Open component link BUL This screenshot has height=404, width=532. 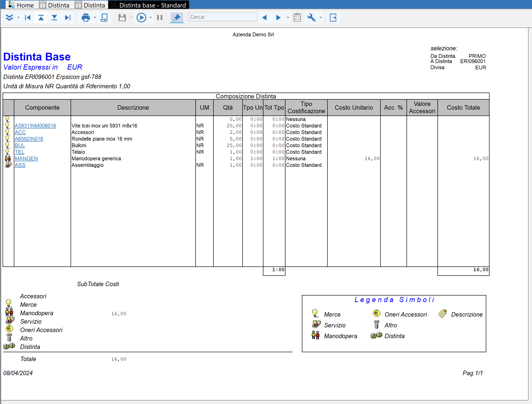point(20,145)
